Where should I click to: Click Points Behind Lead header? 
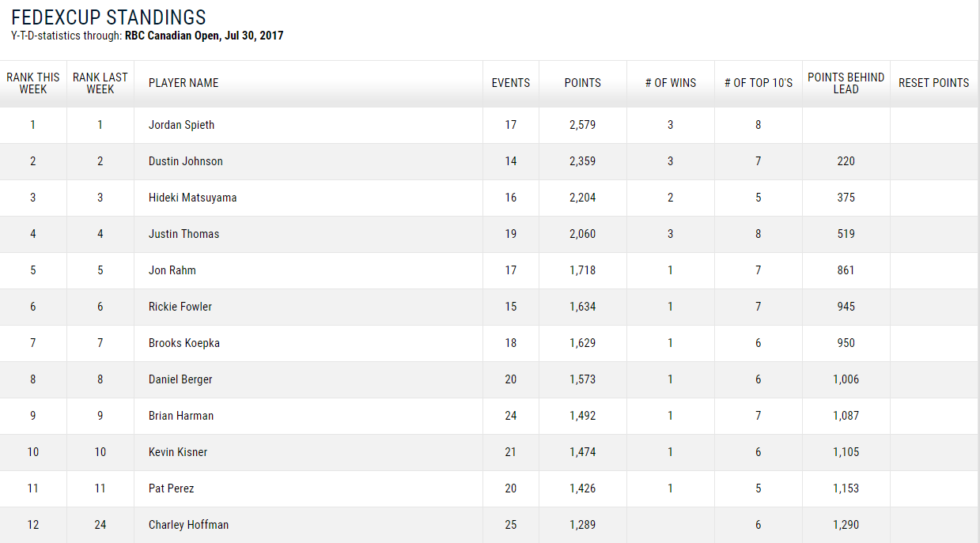coord(846,83)
